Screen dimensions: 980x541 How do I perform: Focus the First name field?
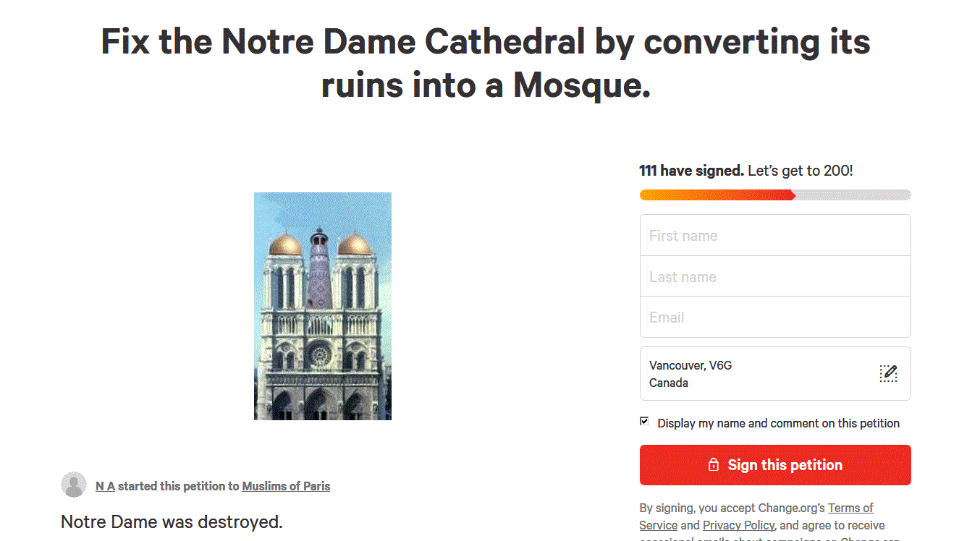pyautogui.click(x=774, y=236)
